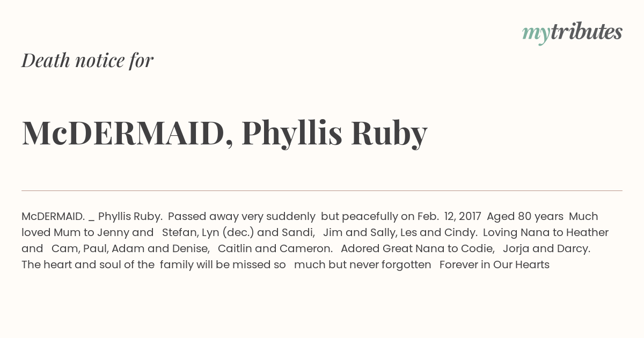Click the mytributes logo
The width and height of the screenshot is (644, 338).
point(572,33)
